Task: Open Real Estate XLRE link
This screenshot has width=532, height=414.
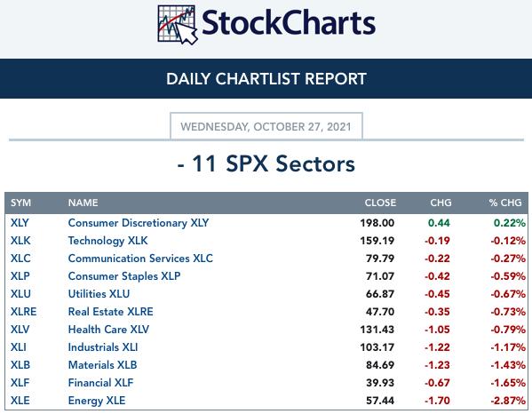Action: (x=111, y=312)
